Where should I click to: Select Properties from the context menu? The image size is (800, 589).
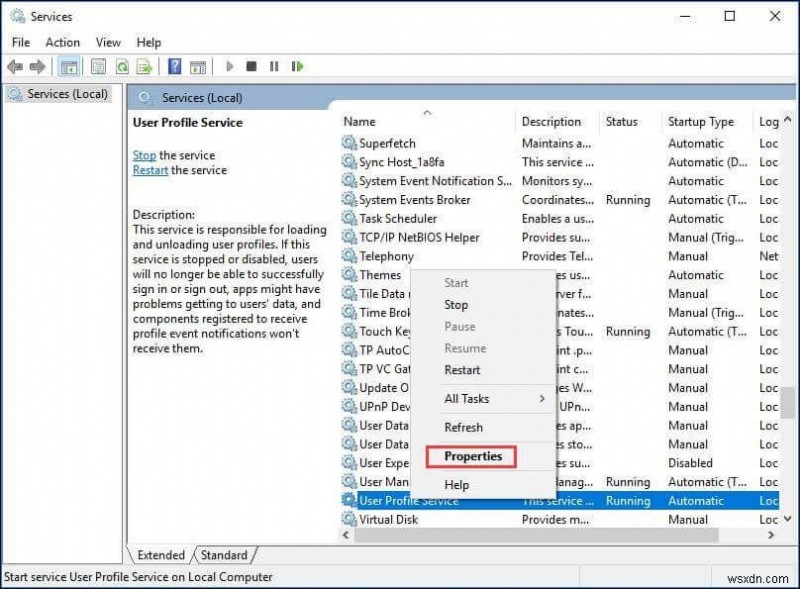pos(471,456)
